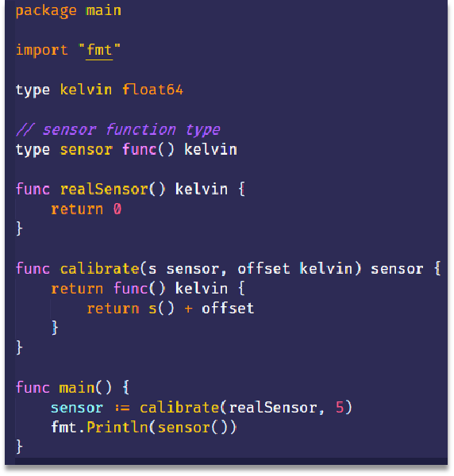Click the package keyword on the first line
Screen dimensions: 454x476
point(46,11)
